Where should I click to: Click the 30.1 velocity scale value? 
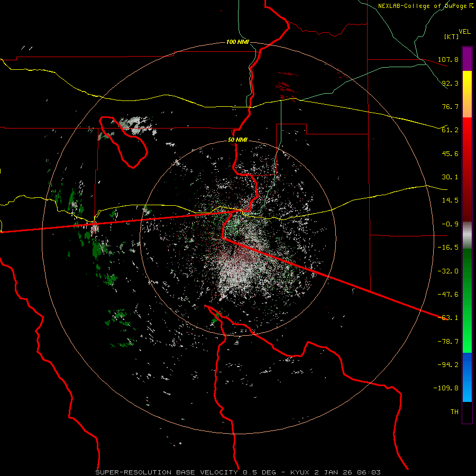tap(450, 177)
